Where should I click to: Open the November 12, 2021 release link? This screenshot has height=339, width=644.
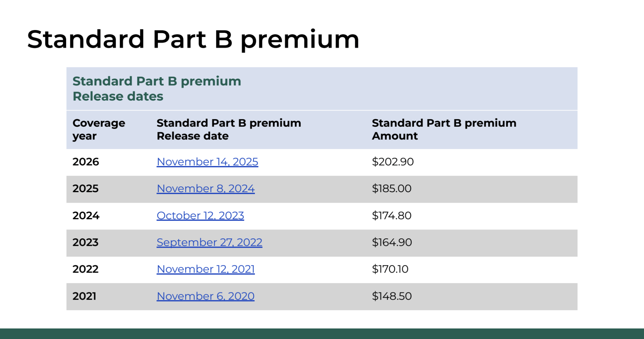tap(206, 269)
